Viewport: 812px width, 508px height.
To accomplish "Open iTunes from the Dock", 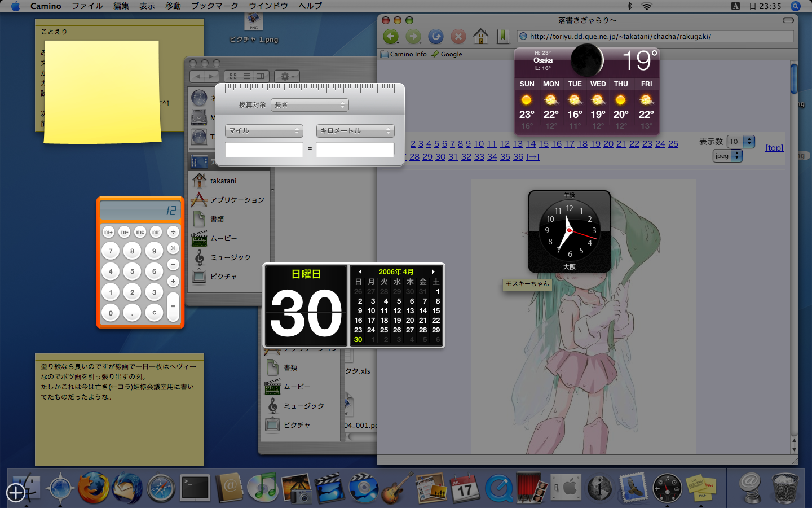I will pyautogui.click(x=263, y=488).
